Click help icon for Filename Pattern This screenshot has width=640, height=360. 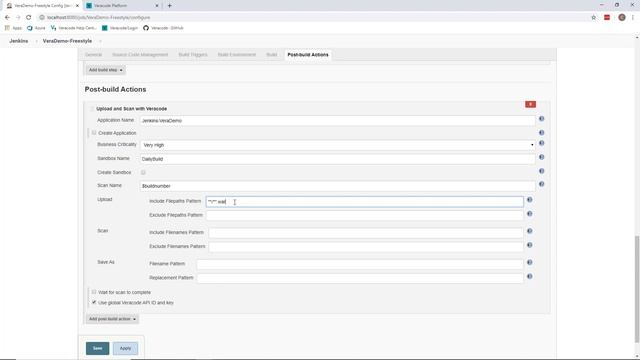[529, 262]
